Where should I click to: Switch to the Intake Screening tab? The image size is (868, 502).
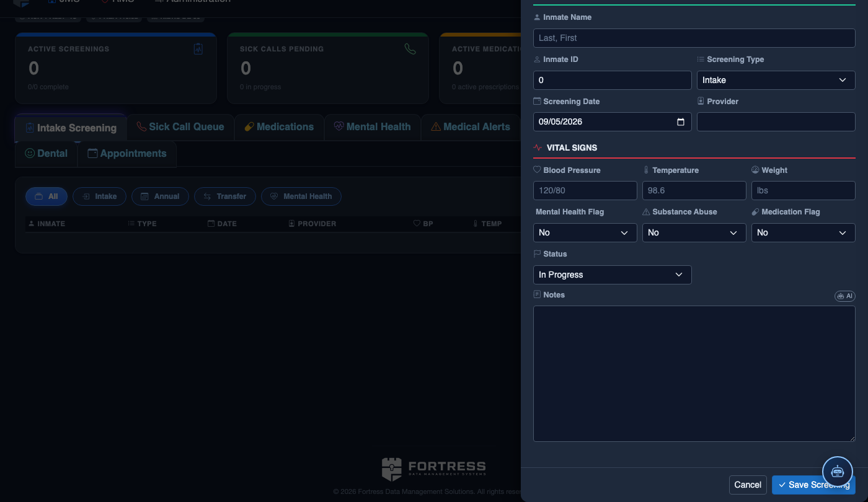click(x=71, y=128)
